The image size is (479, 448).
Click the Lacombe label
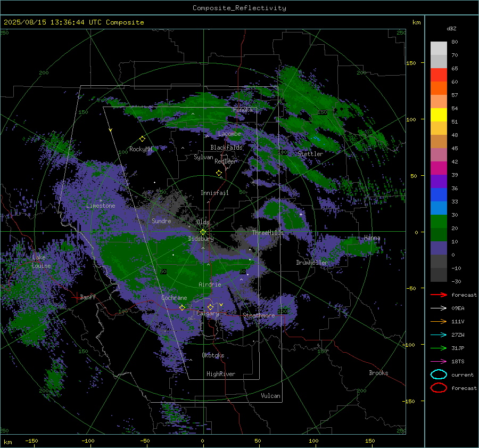coord(229,134)
